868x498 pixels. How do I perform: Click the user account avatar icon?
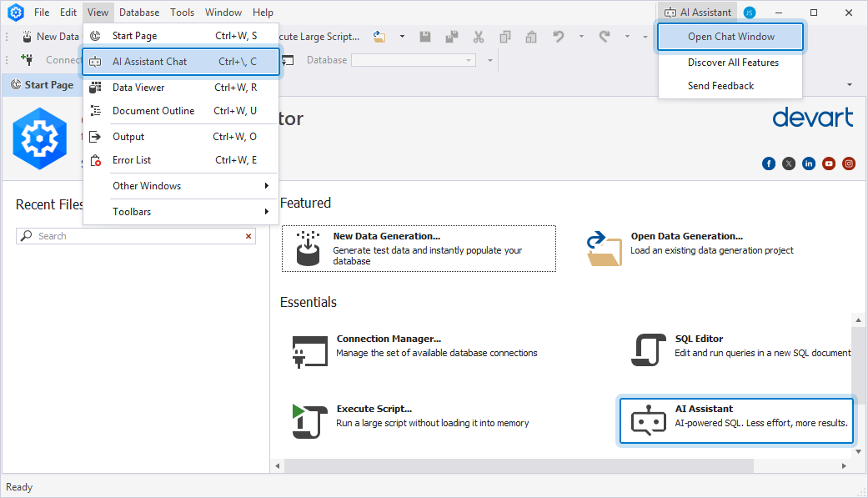tap(749, 13)
